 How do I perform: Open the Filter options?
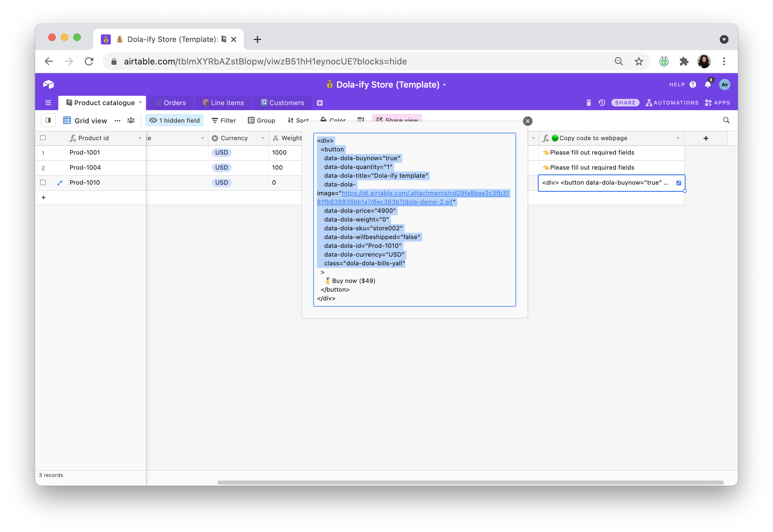point(224,120)
